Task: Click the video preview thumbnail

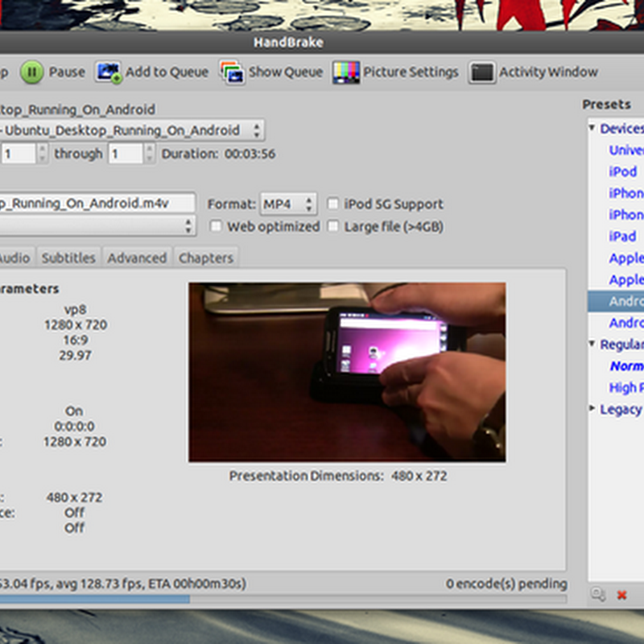Action: pyautogui.click(x=347, y=372)
